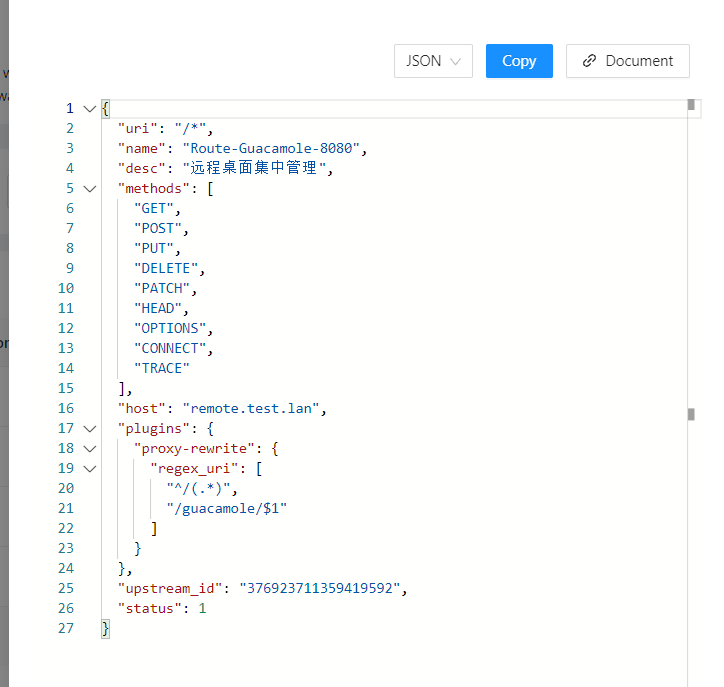The width and height of the screenshot is (724, 687).
Task: Click the editor vertical scrollbar top marker
Action: pos(691,105)
